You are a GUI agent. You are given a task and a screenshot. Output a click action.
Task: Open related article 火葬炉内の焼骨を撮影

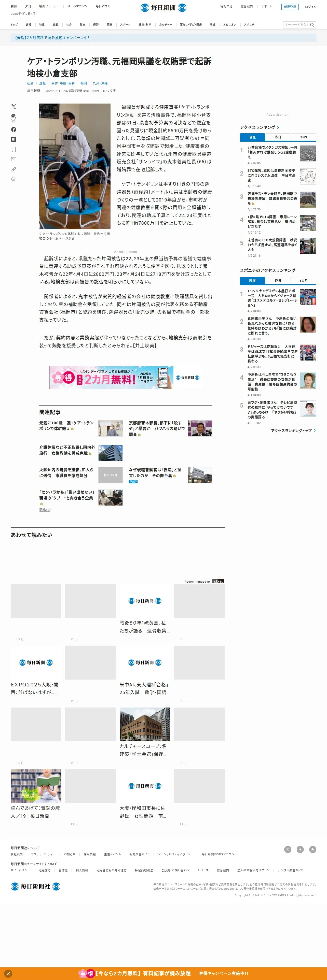pos(66,472)
